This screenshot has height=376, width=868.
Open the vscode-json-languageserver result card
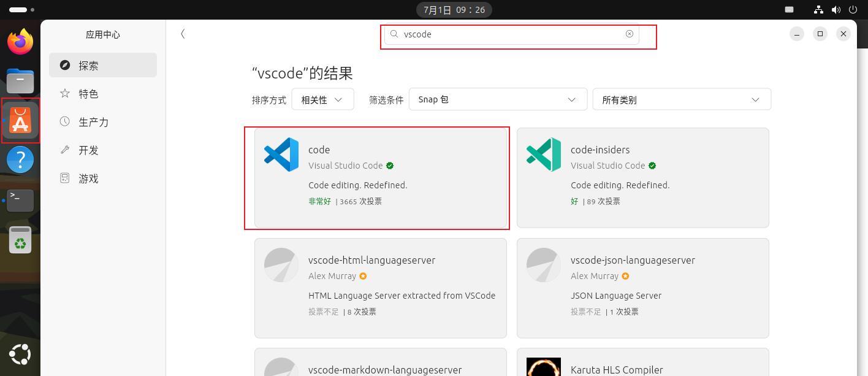point(642,288)
